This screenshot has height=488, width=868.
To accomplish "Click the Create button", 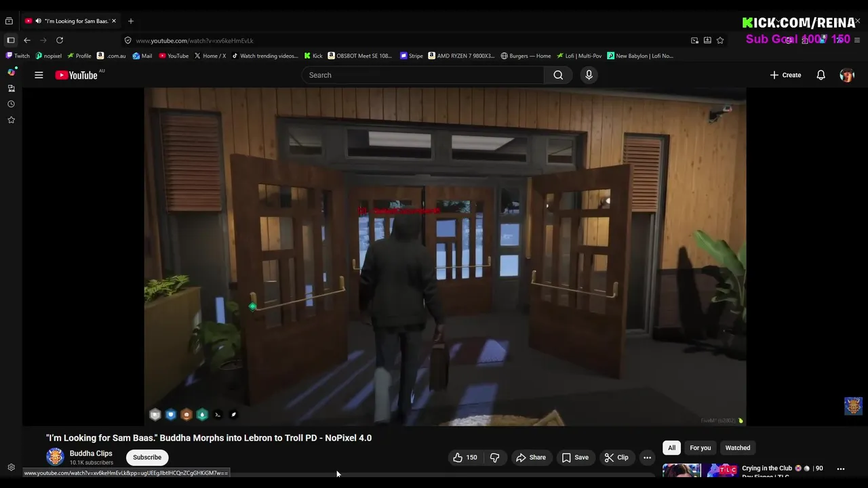I will point(785,75).
